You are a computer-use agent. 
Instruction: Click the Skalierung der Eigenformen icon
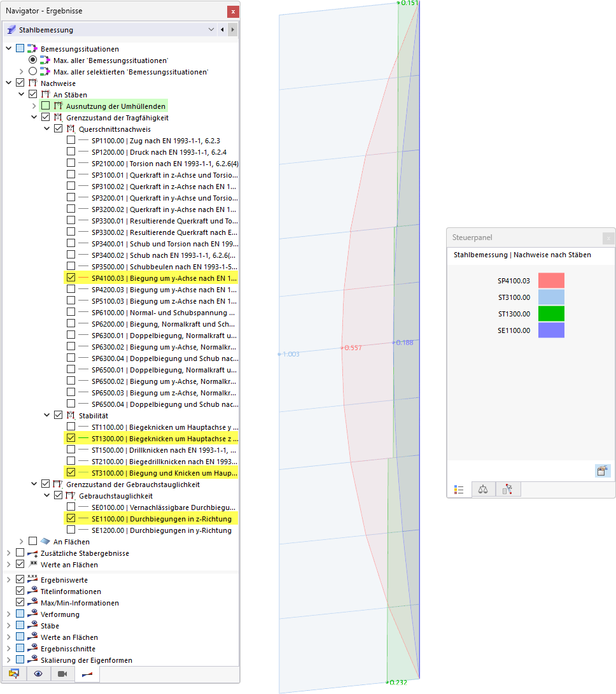point(32,660)
